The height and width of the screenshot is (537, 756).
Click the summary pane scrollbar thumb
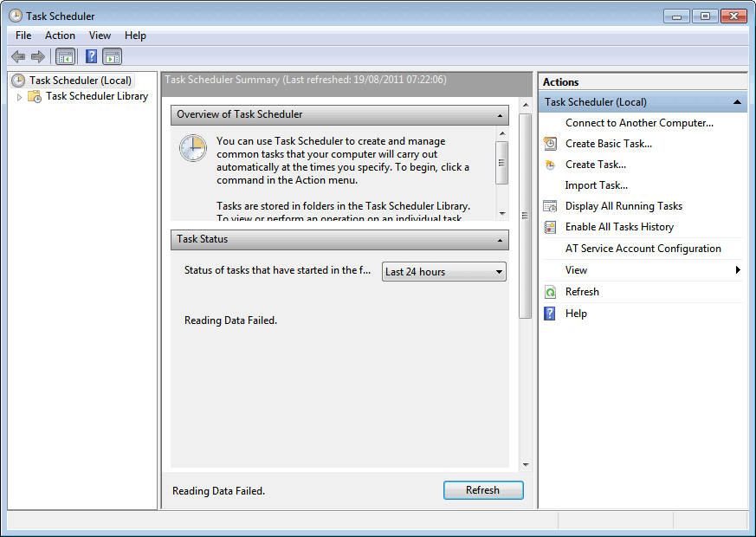click(525, 216)
